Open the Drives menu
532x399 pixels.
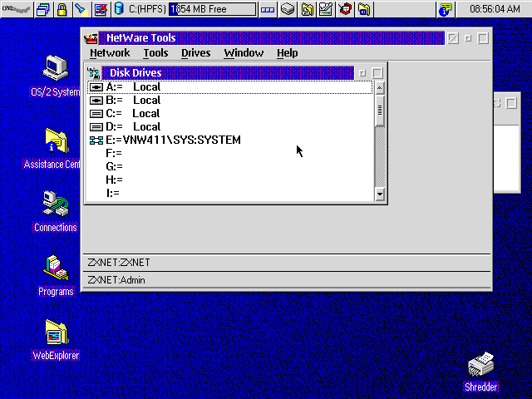[196, 53]
